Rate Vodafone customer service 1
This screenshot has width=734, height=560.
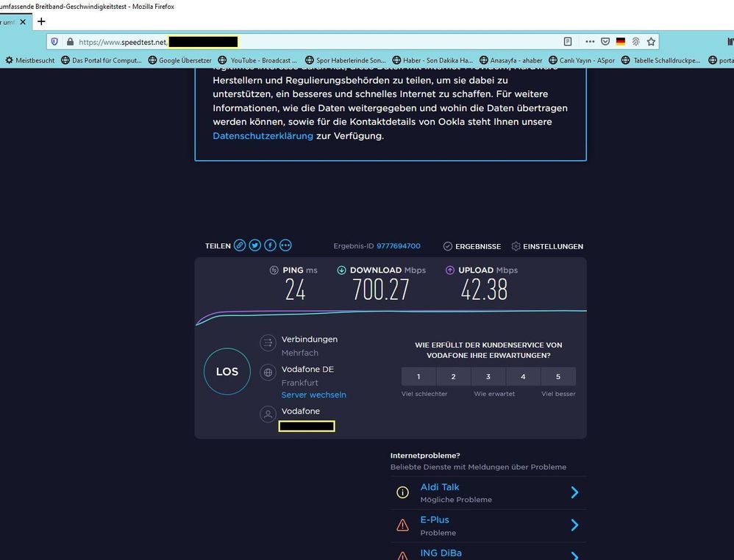(418, 376)
